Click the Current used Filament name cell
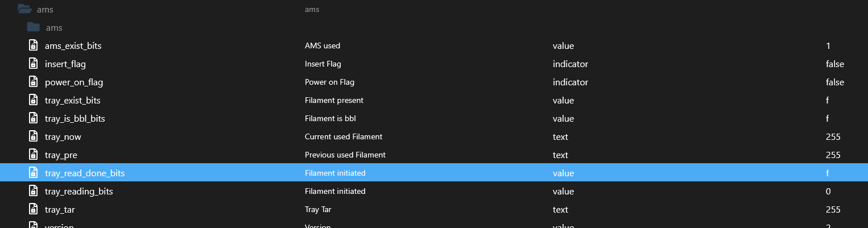Viewport: 868px width, 228px height. (344, 136)
